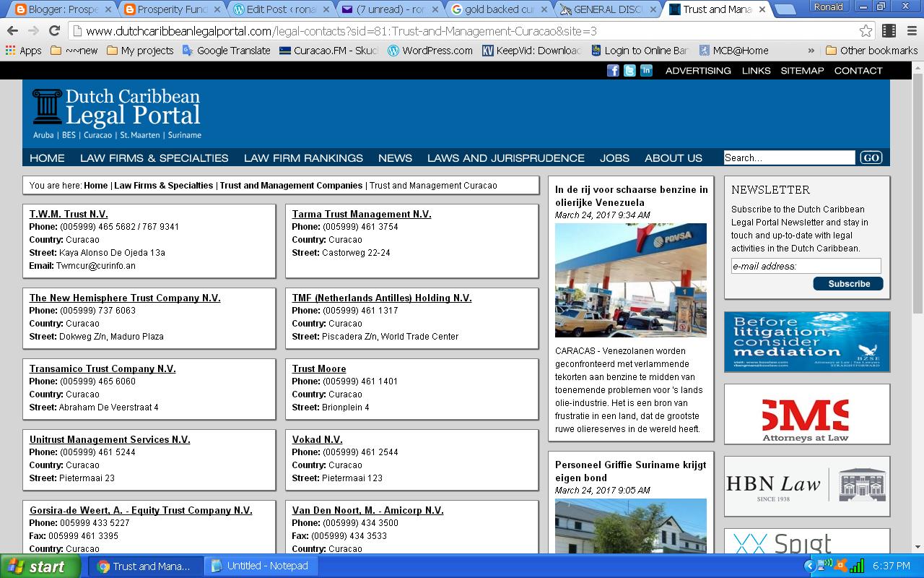Switch to the Edit Post tab

[280, 9]
